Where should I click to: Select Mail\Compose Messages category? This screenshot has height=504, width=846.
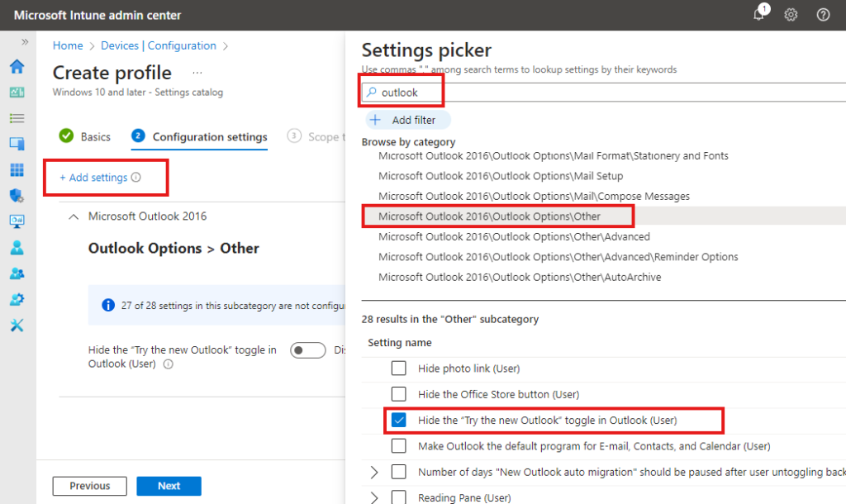coord(535,197)
